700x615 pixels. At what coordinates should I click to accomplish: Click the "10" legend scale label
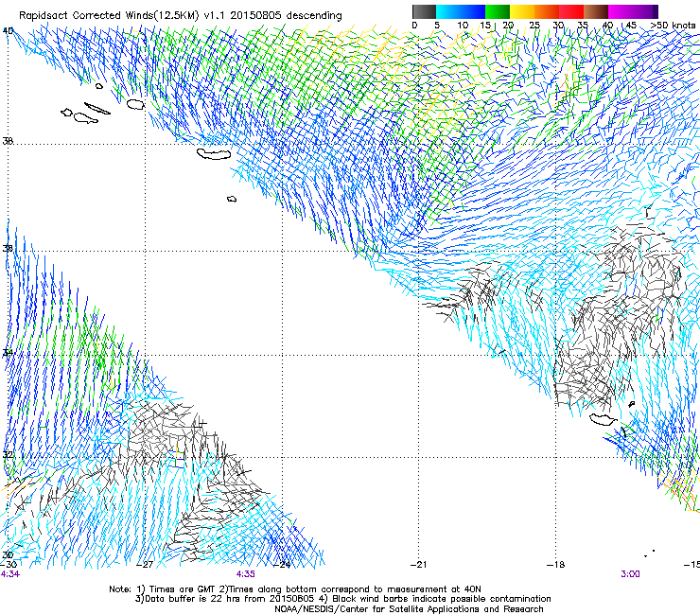click(463, 26)
